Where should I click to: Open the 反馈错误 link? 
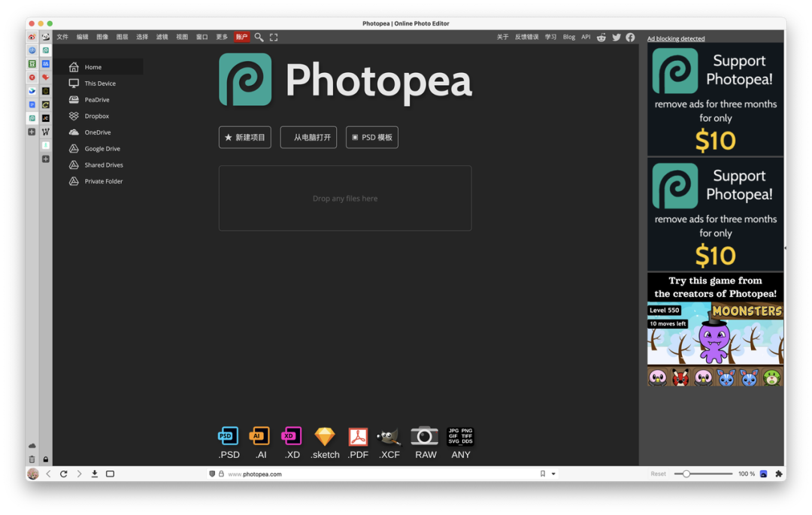tap(526, 38)
